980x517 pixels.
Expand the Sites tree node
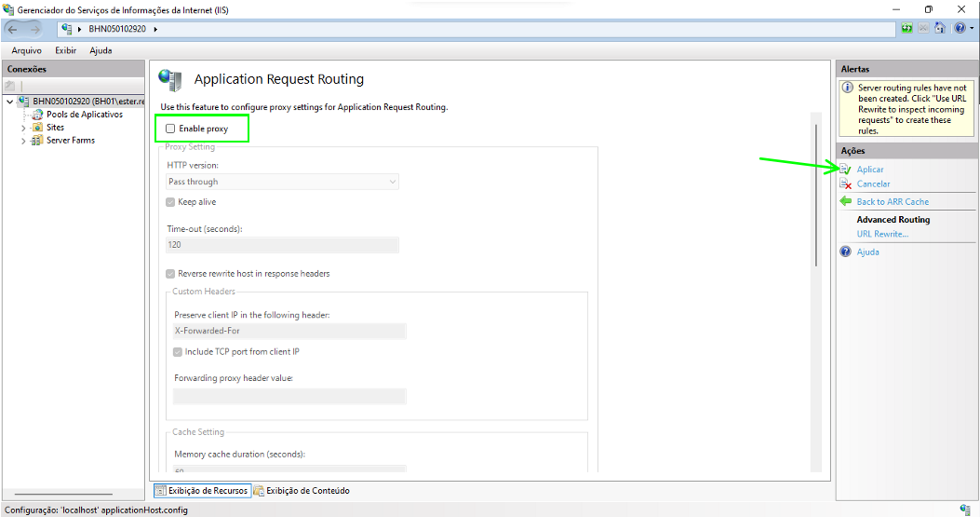click(23, 128)
